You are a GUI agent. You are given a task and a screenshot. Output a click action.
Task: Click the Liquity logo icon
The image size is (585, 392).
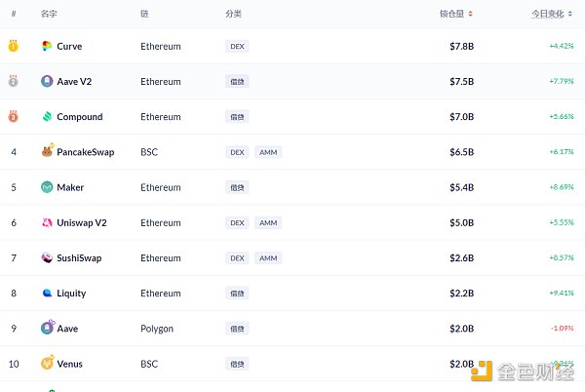47,293
